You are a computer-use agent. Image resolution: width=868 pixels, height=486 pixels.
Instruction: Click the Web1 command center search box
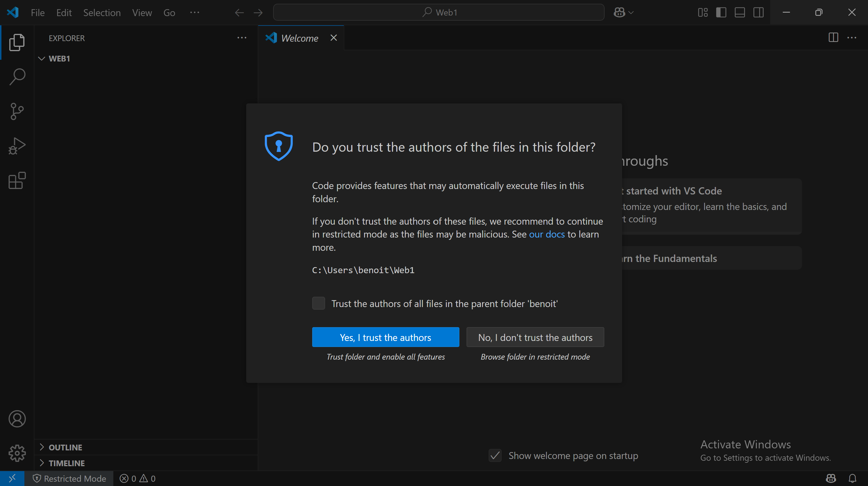(439, 12)
